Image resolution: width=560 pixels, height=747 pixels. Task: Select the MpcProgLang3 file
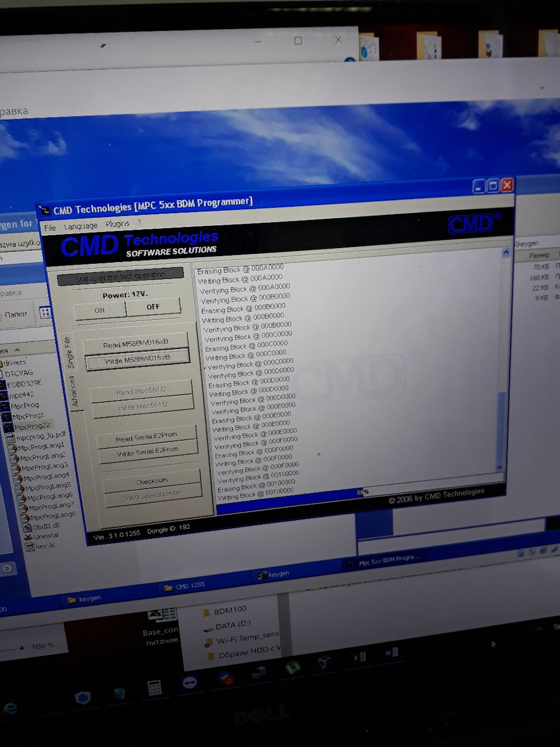tap(40, 467)
